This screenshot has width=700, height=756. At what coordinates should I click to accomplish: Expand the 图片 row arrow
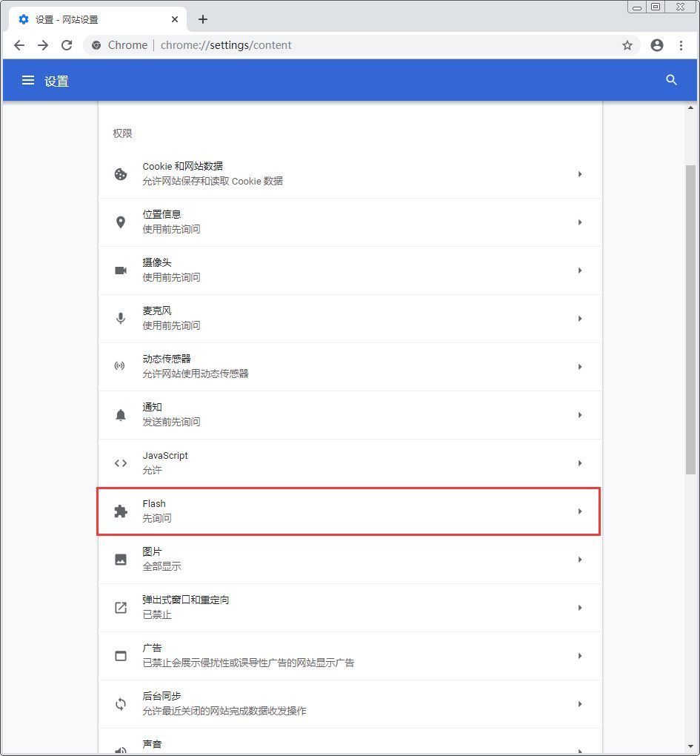(x=579, y=560)
